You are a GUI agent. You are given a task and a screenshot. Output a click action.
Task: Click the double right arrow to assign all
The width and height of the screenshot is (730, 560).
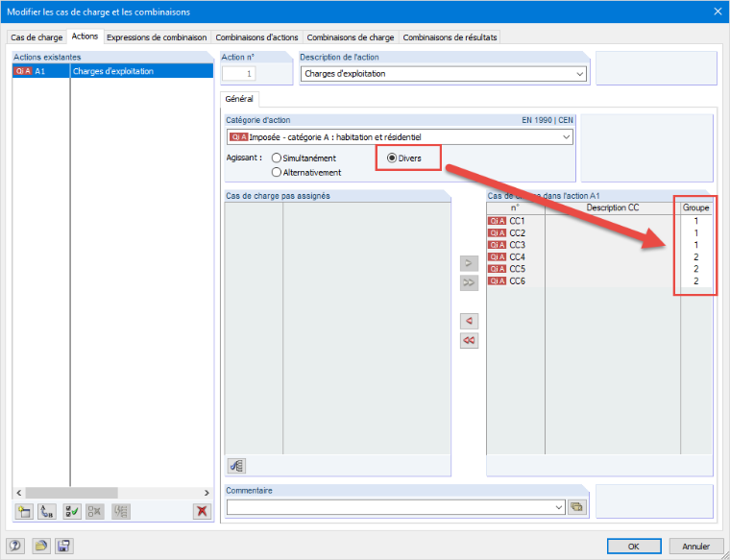click(469, 282)
